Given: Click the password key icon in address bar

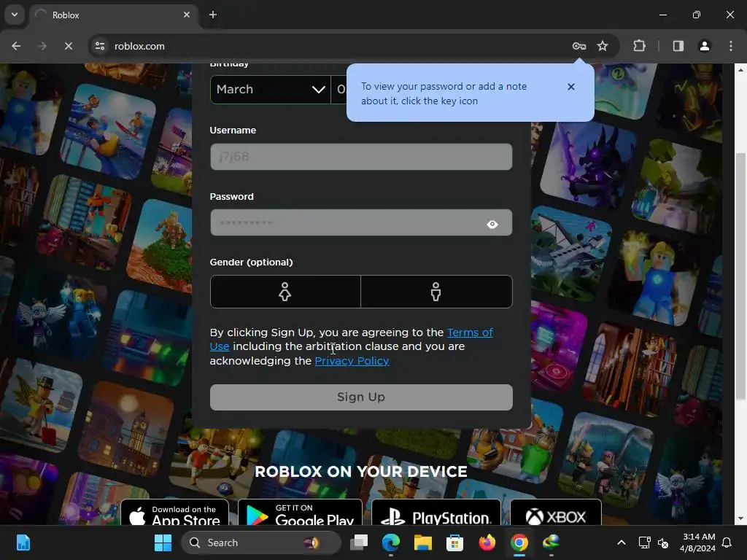Looking at the screenshot, I should [578, 46].
